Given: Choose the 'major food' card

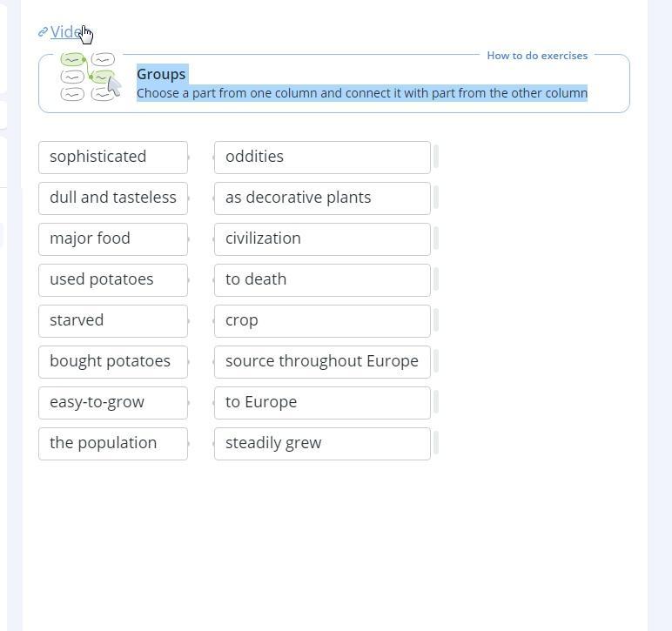Looking at the screenshot, I should pos(113,239).
